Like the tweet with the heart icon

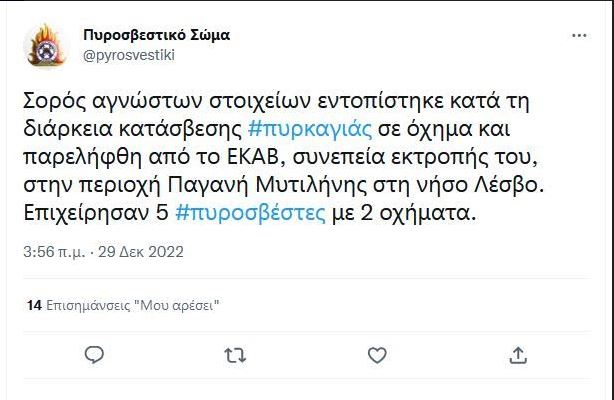point(377,355)
